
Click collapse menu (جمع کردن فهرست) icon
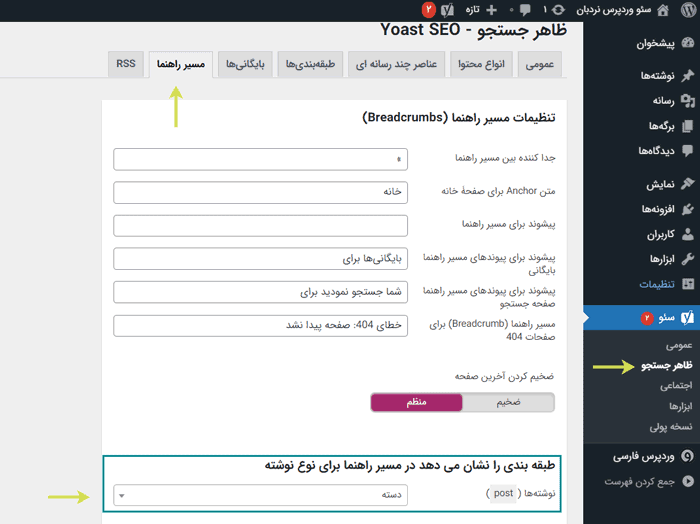688,481
